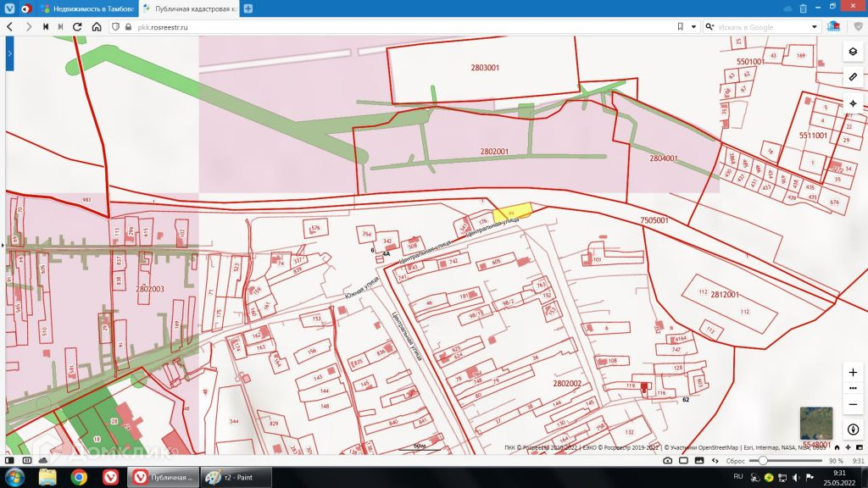This screenshot has height=488, width=868.
Task: Expand the address bar history dropdown
Action: point(693,26)
